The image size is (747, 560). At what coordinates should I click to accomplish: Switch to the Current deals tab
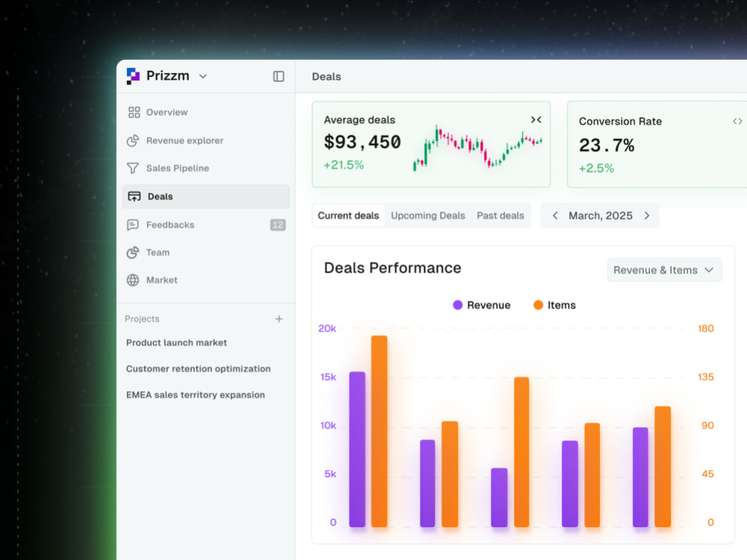(348, 216)
